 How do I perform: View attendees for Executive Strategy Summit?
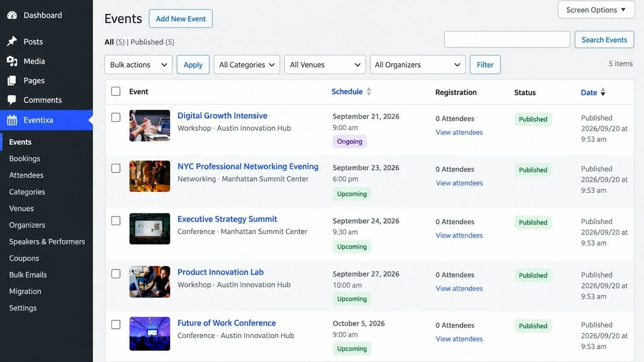click(x=459, y=235)
